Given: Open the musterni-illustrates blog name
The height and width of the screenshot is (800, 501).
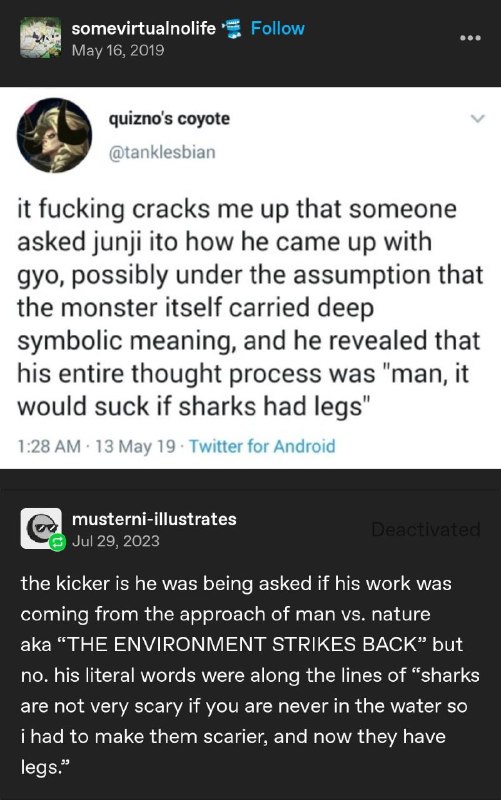Looking at the screenshot, I should (x=154, y=519).
